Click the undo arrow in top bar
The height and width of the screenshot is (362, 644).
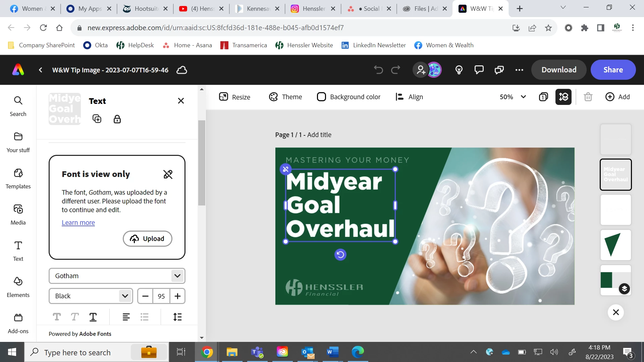tap(378, 70)
